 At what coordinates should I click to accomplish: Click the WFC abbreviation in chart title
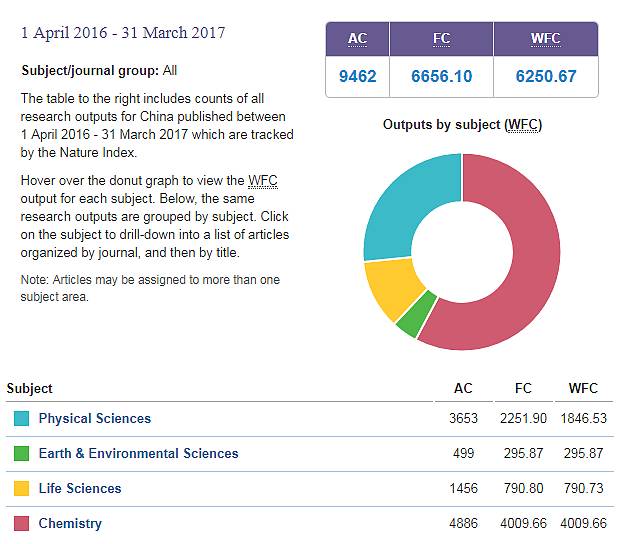(521, 125)
